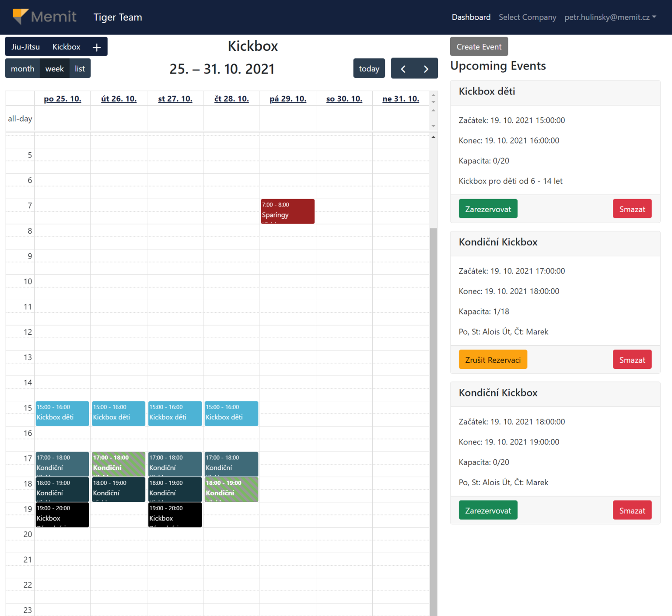Navigate to previous week with left chevron
Viewport: 672px width, 616px height.
403,68
